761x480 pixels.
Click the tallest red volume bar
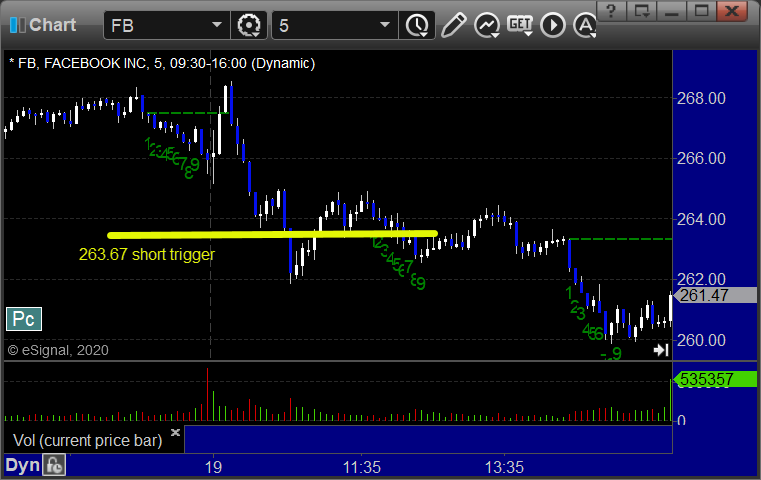207,394
